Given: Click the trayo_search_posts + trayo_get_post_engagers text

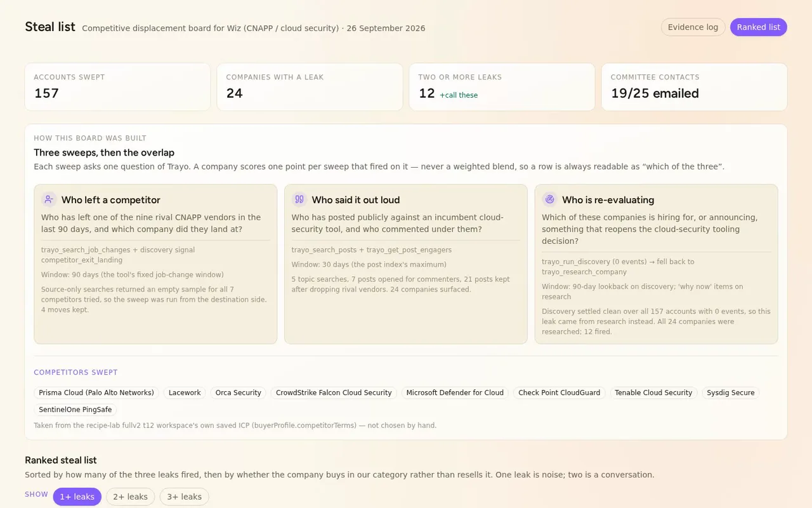Looking at the screenshot, I should (372, 250).
